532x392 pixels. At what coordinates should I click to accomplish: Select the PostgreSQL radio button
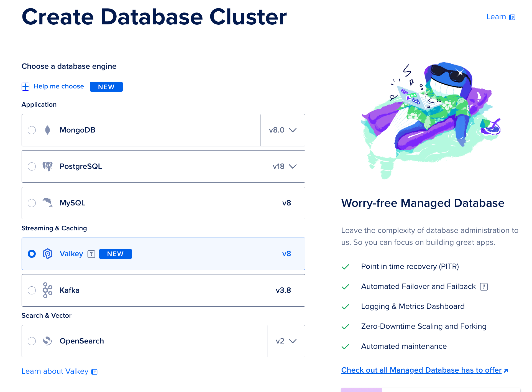32,166
